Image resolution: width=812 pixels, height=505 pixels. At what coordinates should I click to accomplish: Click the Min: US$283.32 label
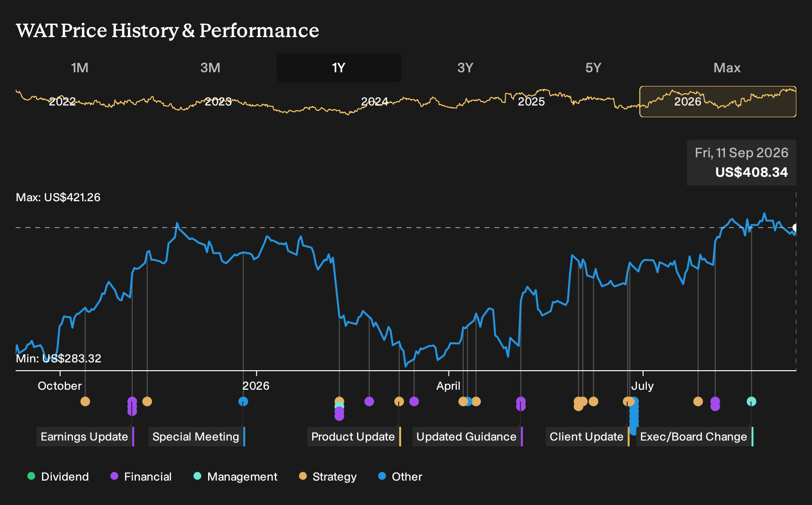(x=59, y=358)
